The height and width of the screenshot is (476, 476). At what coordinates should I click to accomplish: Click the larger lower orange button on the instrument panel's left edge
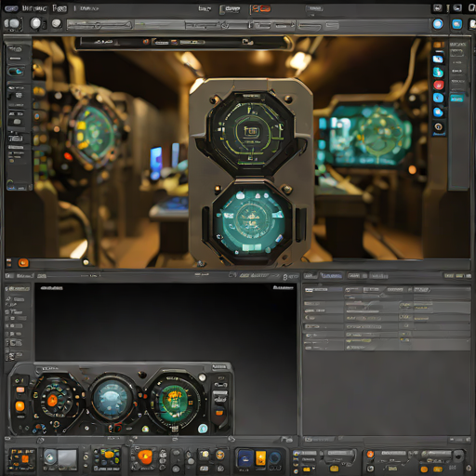(x=20, y=405)
